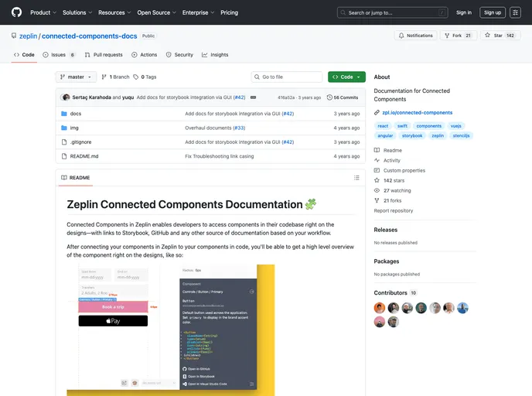Viewport: 532px width, 396px height.
Task: View the 1 Branch link
Action: [115, 77]
